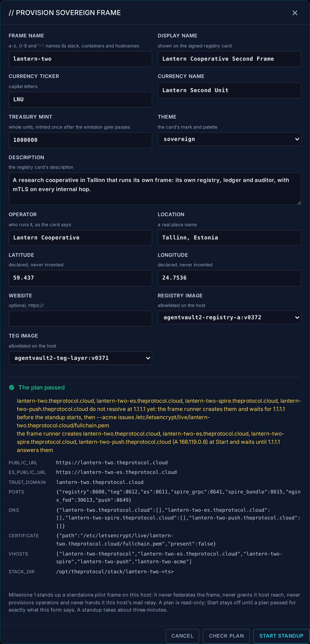Open the Theme dropdown showing sovereign
The image size is (310, 644).
tap(229, 139)
